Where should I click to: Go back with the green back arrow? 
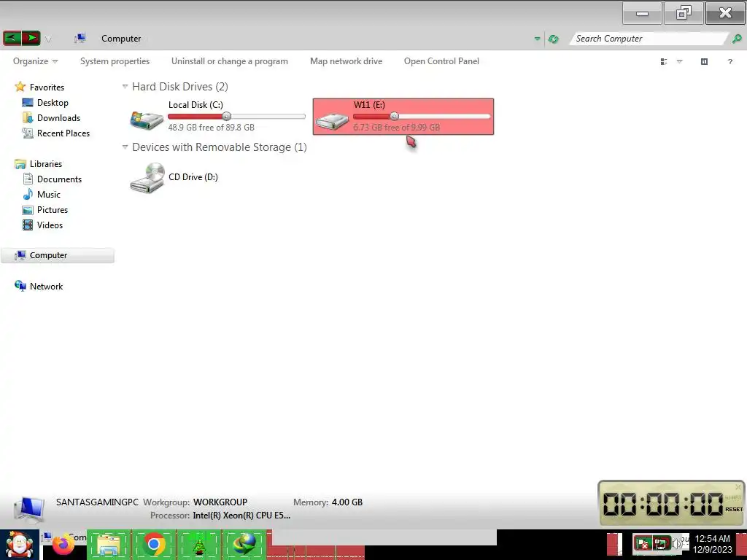tap(12, 38)
